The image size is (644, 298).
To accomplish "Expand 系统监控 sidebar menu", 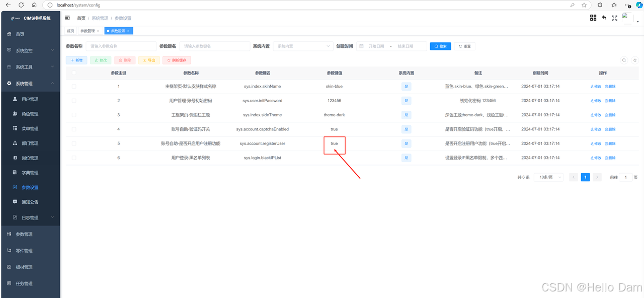I will coord(30,50).
